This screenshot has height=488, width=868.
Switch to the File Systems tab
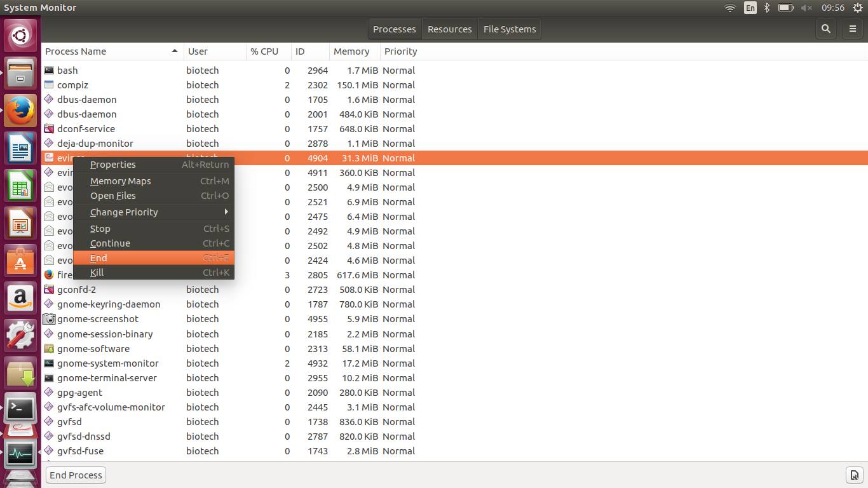click(510, 29)
